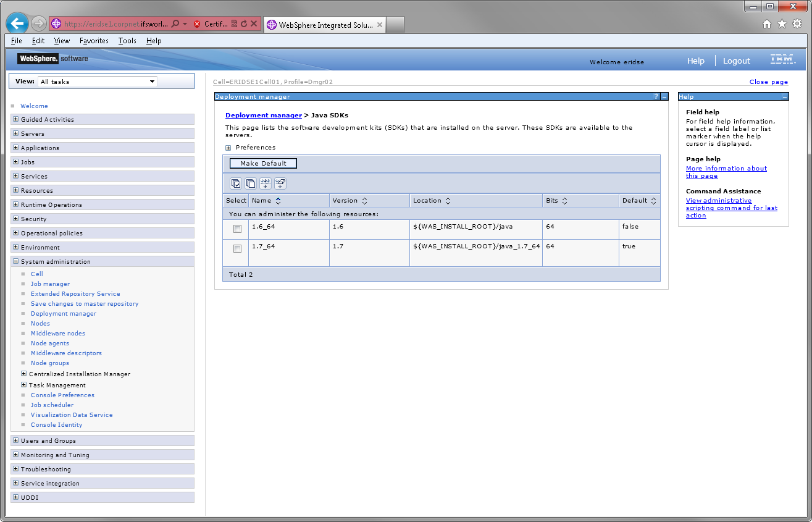The width and height of the screenshot is (812, 522).
Task: Open the address bar autocomplete dropdown arrow
Action: (x=185, y=24)
